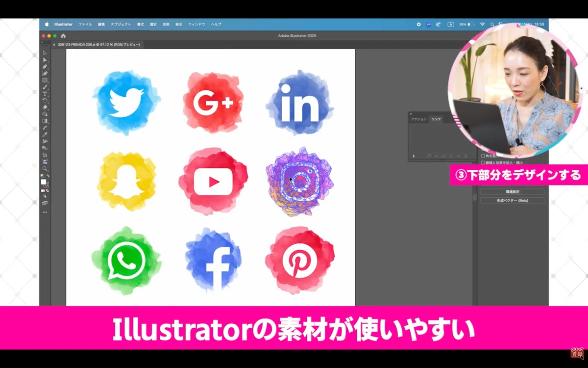588x368 pixels.
Task: Select the Selection tool arrow
Action: 45,53
